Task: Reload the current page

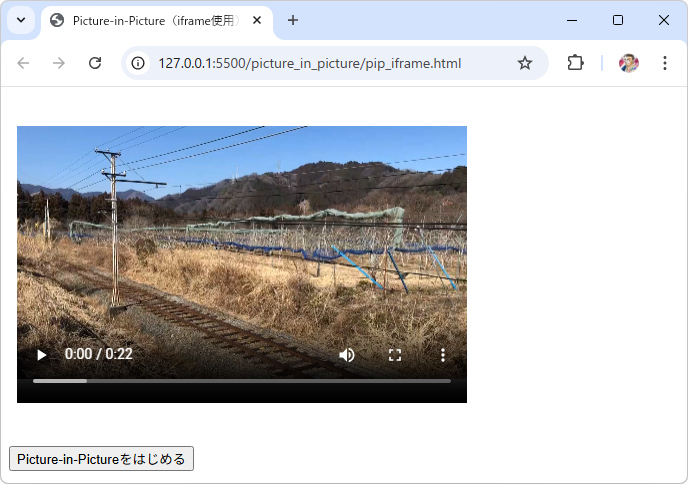Action: click(x=95, y=63)
